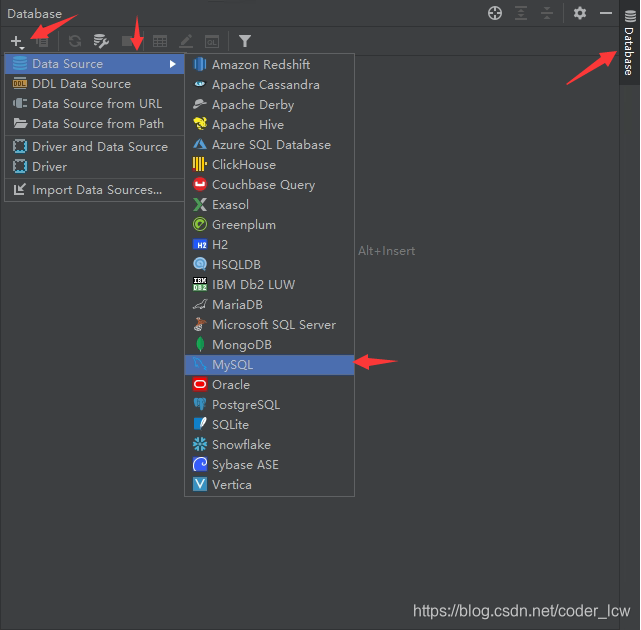Viewport: 641px width, 630px height.
Task: Open the query console QL icon
Action: tap(212, 41)
